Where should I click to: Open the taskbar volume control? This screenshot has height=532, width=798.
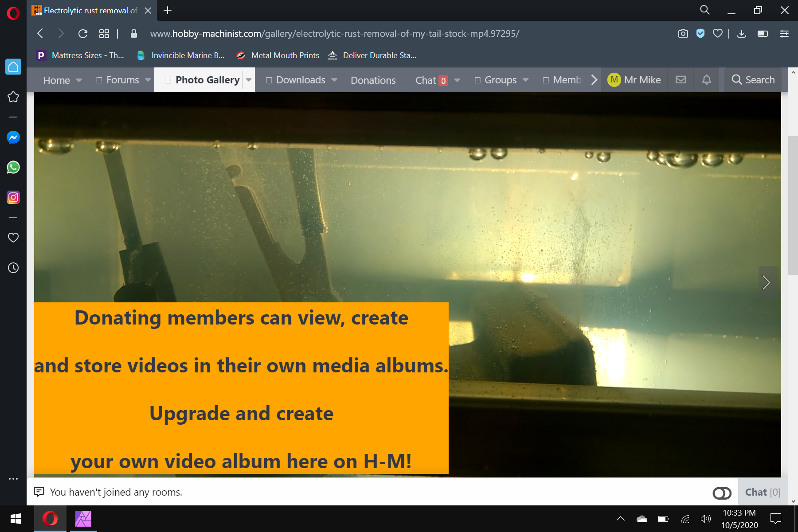(x=705, y=519)
